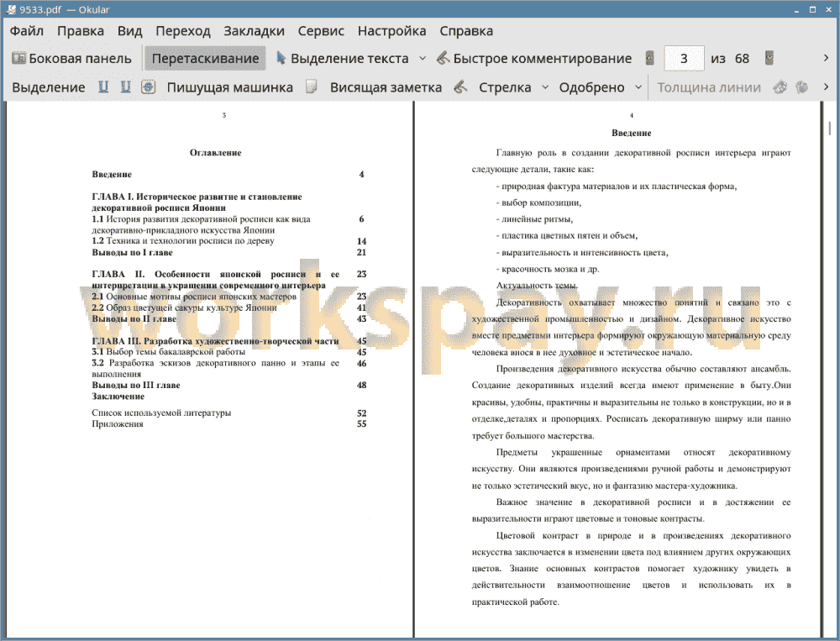Open the Правка menu
Screen dimensions: 840x641
[x=81, y=31]
